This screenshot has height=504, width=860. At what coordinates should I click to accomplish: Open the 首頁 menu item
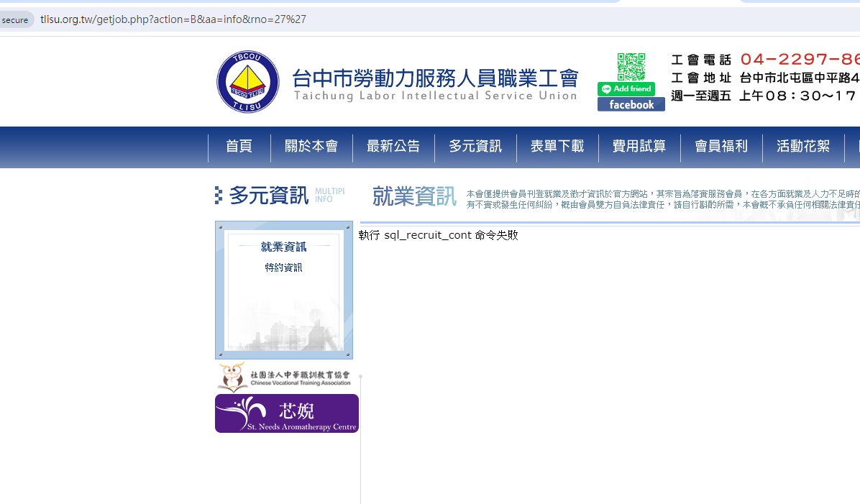(x=239, y=147)
